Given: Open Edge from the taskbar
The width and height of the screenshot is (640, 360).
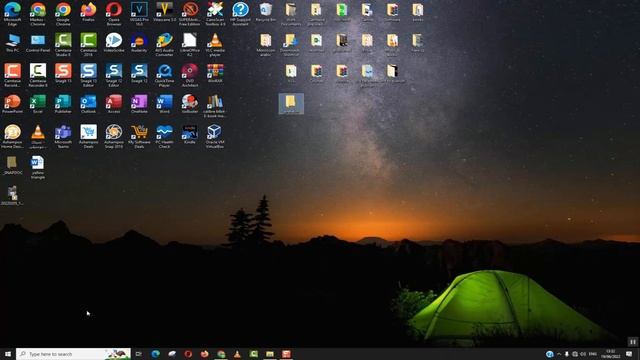Looking at the screenshot, I should 156,354.
